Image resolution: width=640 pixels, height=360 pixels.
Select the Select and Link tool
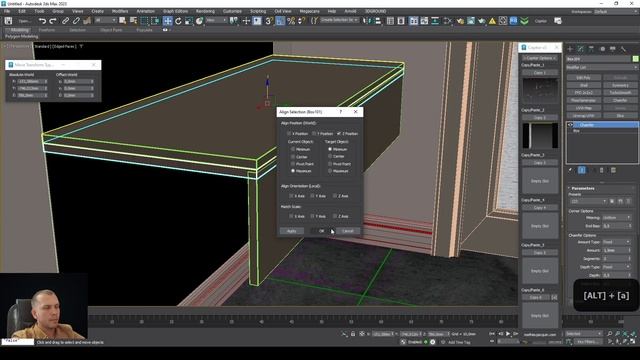coord(65,21)
